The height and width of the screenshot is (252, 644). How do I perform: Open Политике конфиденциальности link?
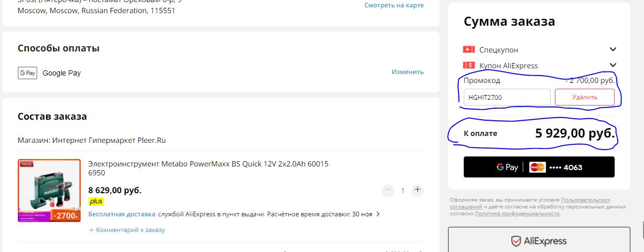(517, 213)
